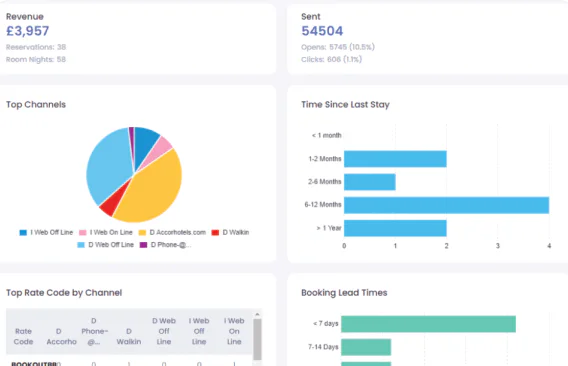
Task: Toggle D Phone-@ legend swatch
Action: click(143, 245)
